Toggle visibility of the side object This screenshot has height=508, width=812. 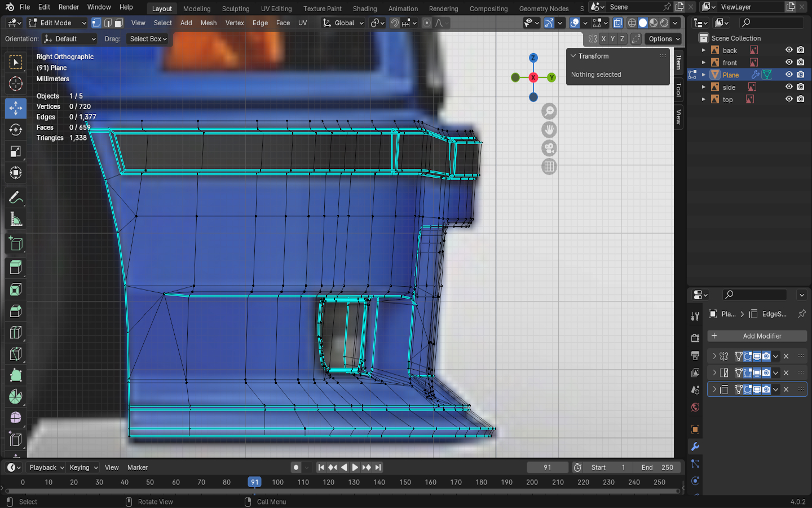(x=789, y=87)
